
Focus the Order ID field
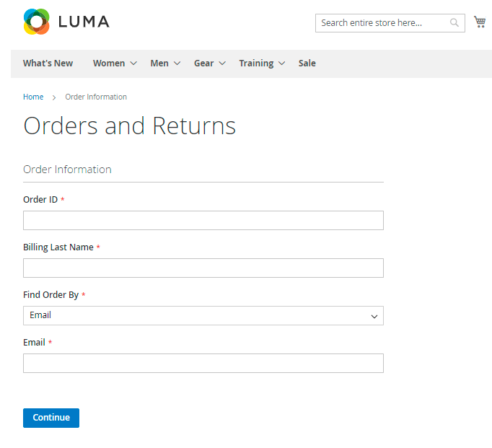tap(203, 220)
